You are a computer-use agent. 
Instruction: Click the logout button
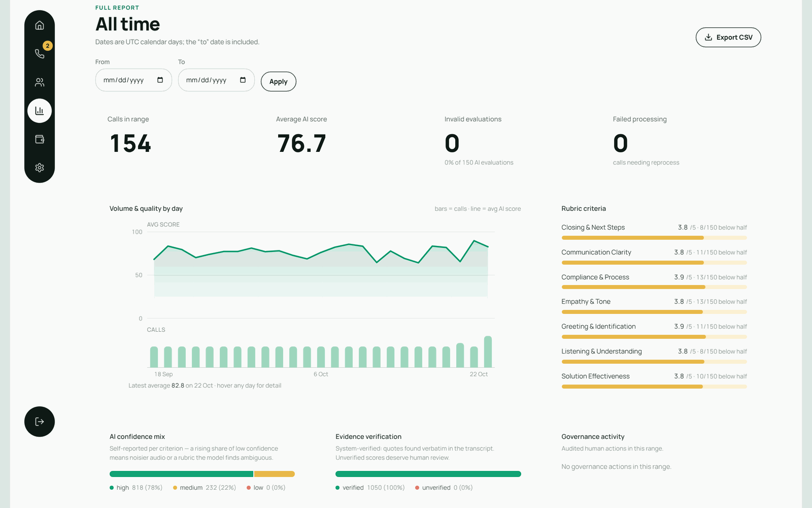(x=40, y=422)
